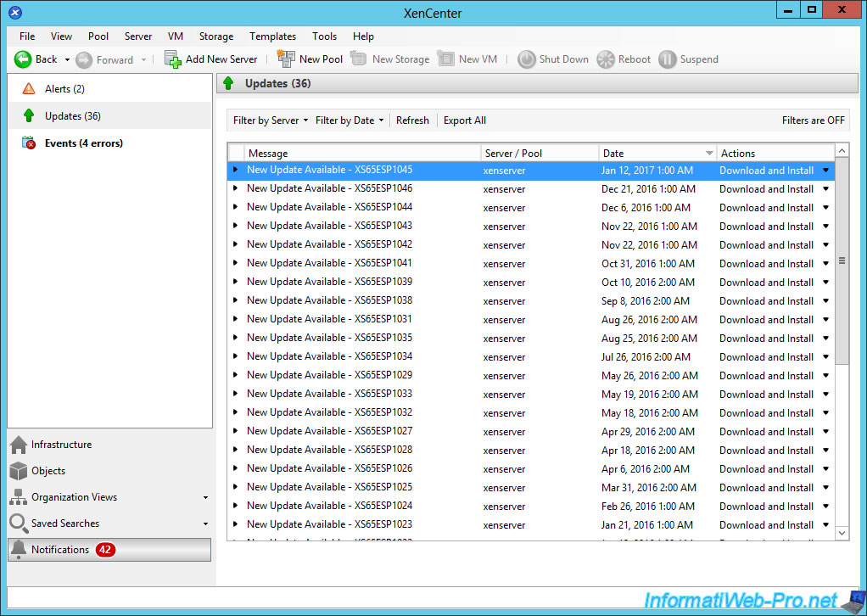Click the Organization Views hierarchy icon
The image size is (867, 616).
tap(19, 497)
